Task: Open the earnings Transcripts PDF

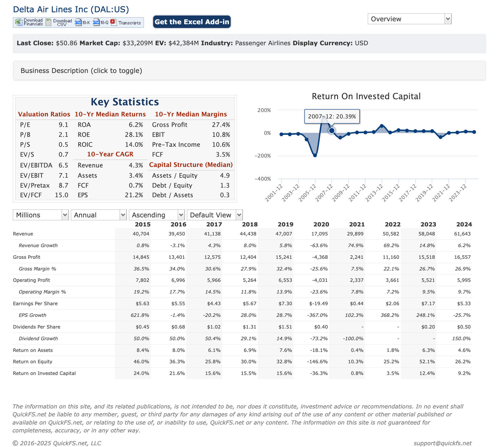Action: click(x=126, y=22)
